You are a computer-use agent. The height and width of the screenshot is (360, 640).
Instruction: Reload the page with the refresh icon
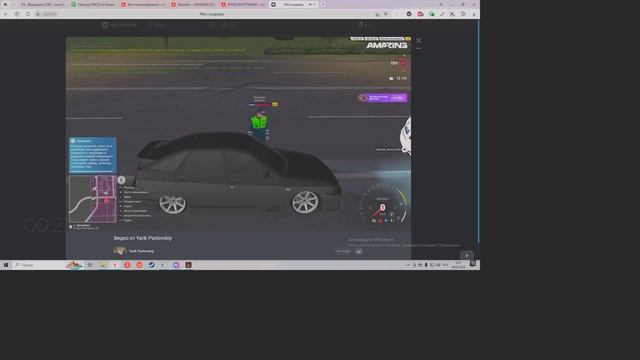click(28, 14)
